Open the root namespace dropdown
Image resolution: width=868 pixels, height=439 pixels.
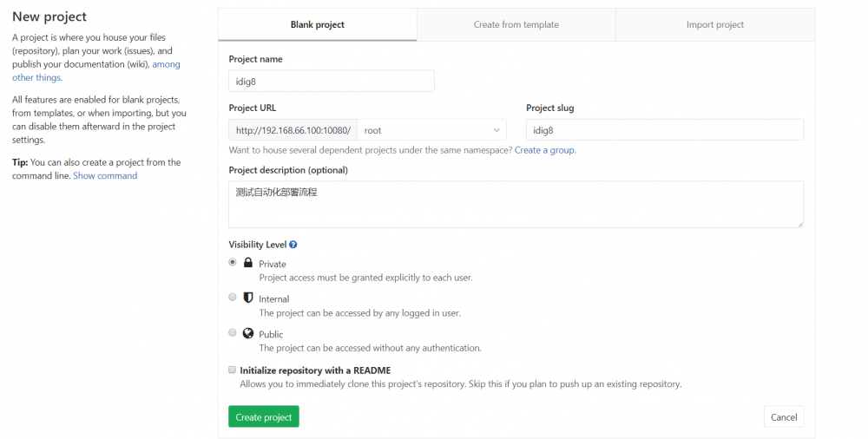432,130
